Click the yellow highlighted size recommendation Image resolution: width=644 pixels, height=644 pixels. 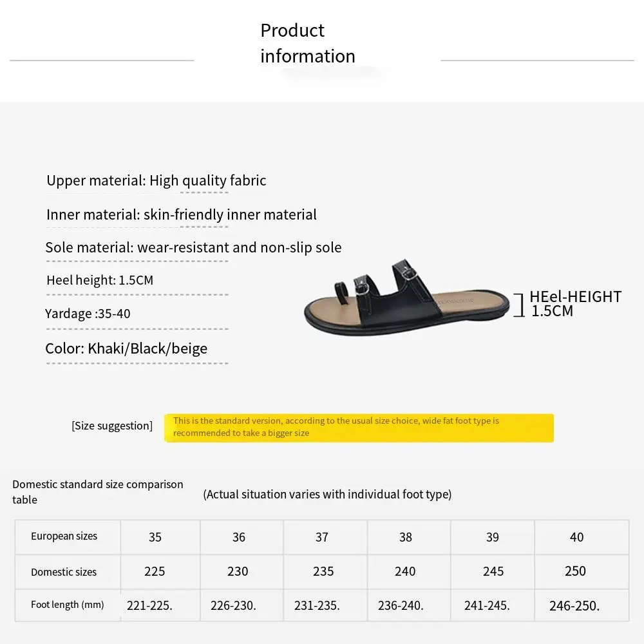pyautogui.click(x=359, y=427)
